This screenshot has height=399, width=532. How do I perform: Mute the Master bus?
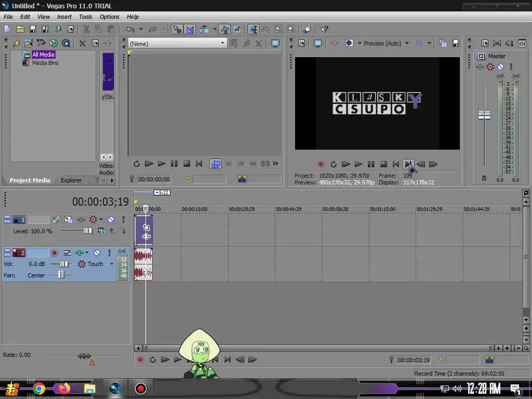(x=500, y=67)
